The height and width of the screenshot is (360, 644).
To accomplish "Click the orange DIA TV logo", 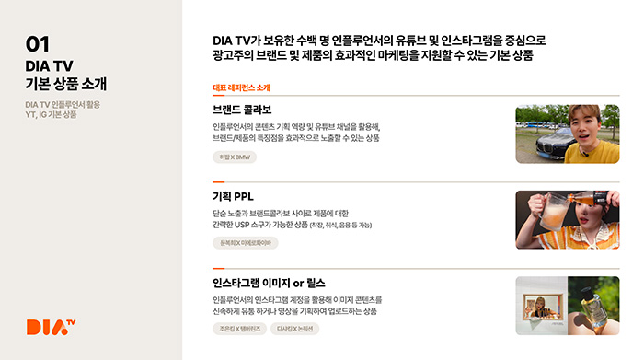I will click(x=51, y=327).
